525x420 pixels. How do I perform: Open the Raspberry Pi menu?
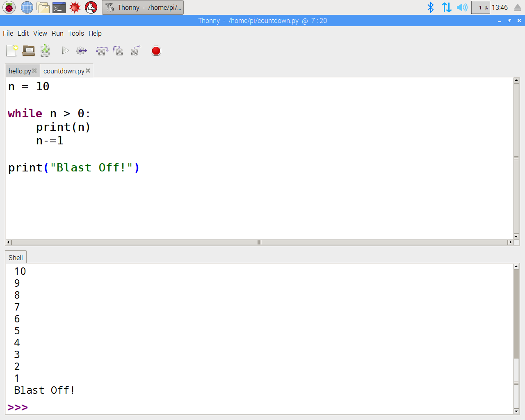[x=9, y=7]
